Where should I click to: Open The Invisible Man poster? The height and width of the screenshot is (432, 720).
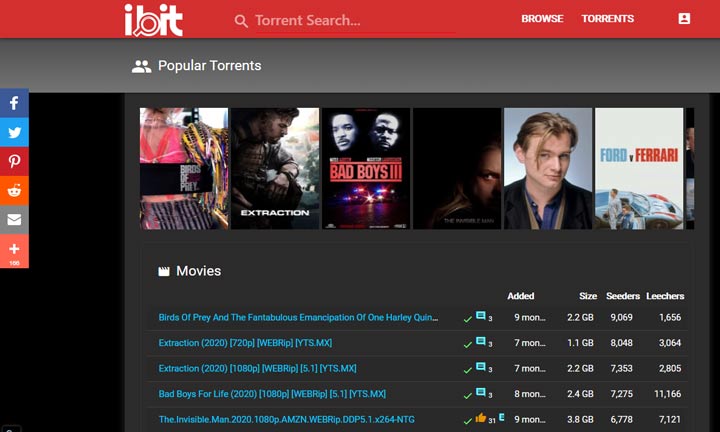(457, 168)
